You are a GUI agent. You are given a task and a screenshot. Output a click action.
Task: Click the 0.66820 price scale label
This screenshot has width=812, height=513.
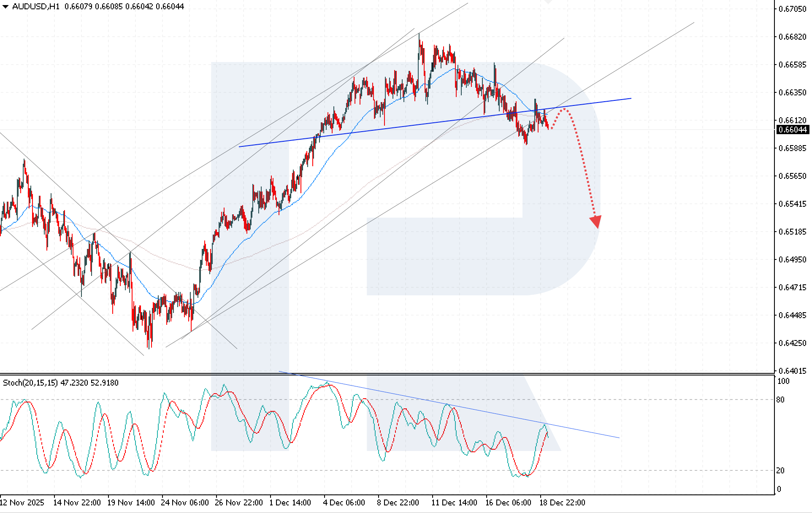792,37
